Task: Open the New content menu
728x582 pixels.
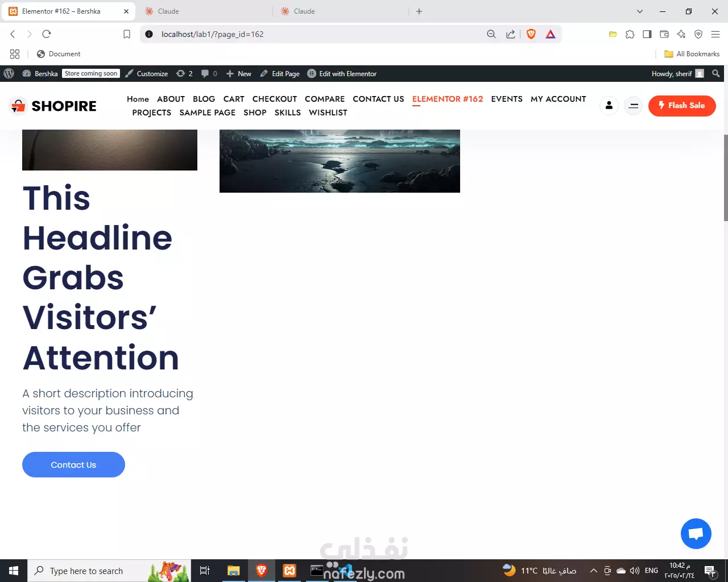Action: (x=239, y=73)
